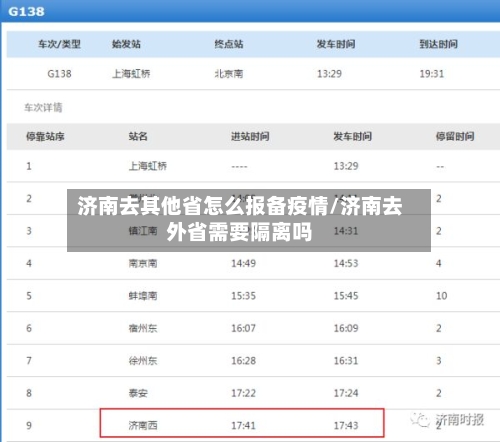Viewport: 500px width, 442px height.
Task: Click stop number 9 in 停靠站序
Action: pyautogui.click(x=29, y=425)
